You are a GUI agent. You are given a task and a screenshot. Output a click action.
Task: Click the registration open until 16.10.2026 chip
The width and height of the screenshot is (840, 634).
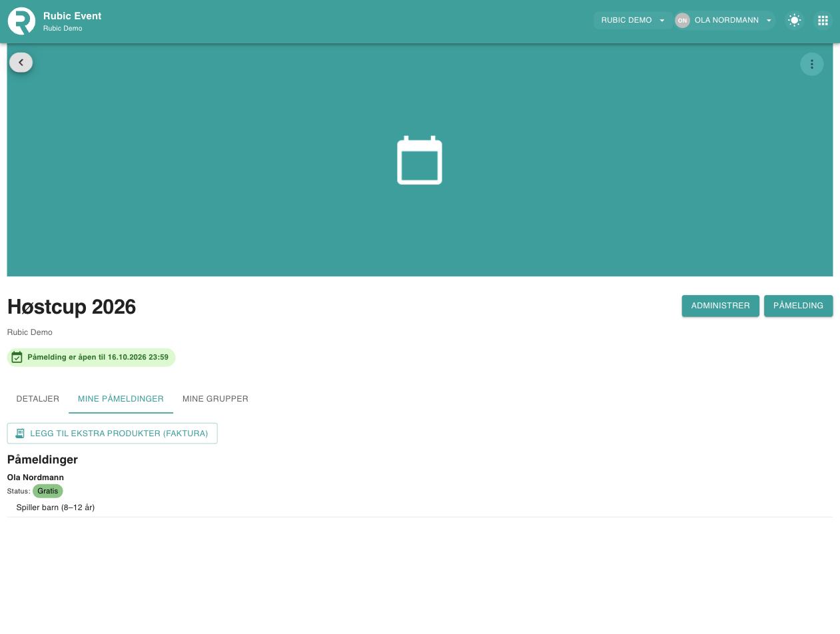click(91, 358)
